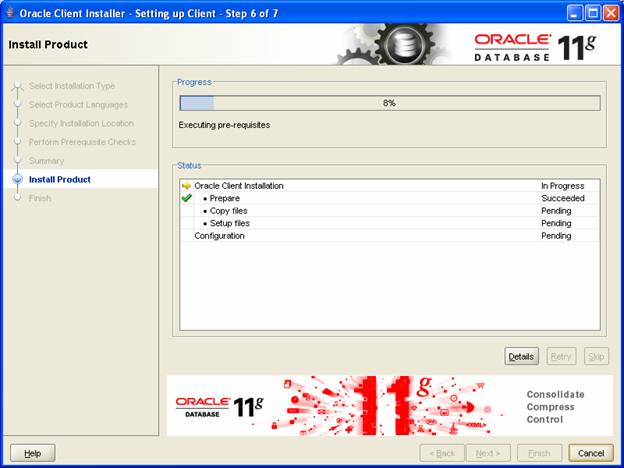Close the installer window
The height and width of the screenshot is (468, 624).
(x=611, y=13)
